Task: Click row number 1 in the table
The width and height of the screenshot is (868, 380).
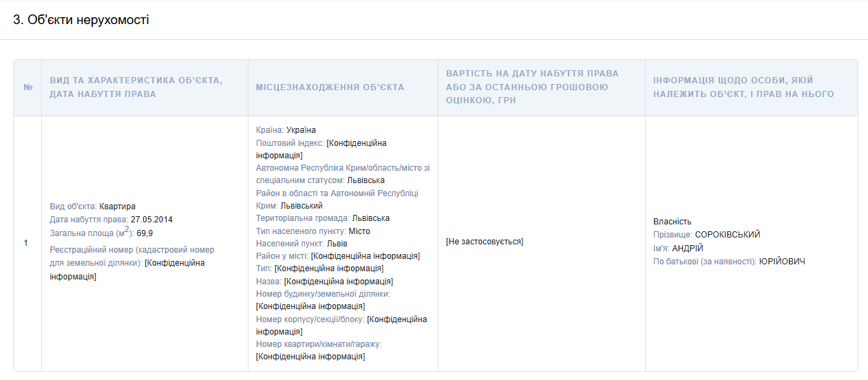Action: click(x=26, y=243)
